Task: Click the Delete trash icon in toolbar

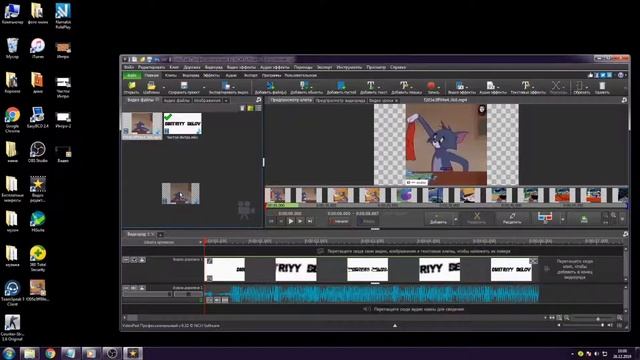Action: coord(602,85)
